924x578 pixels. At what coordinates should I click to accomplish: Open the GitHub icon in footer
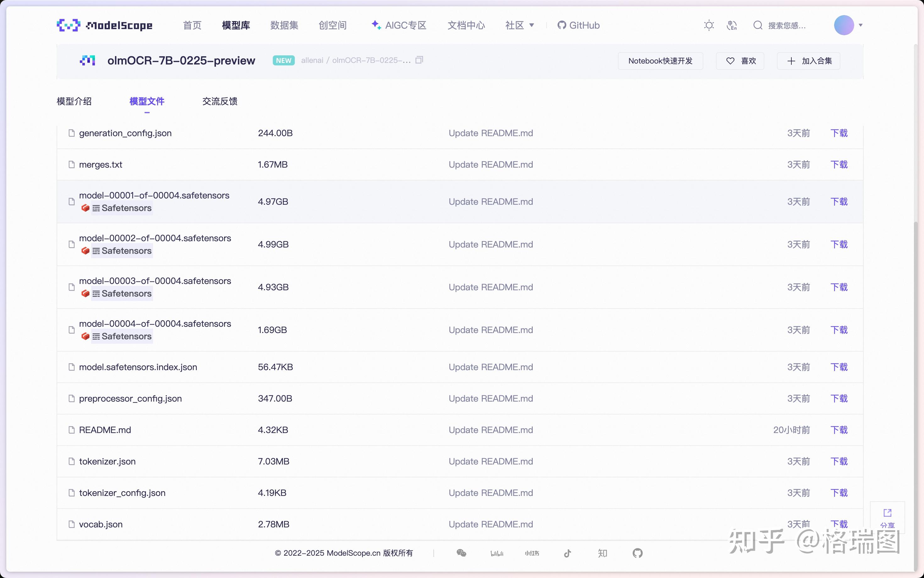point(637,553)
